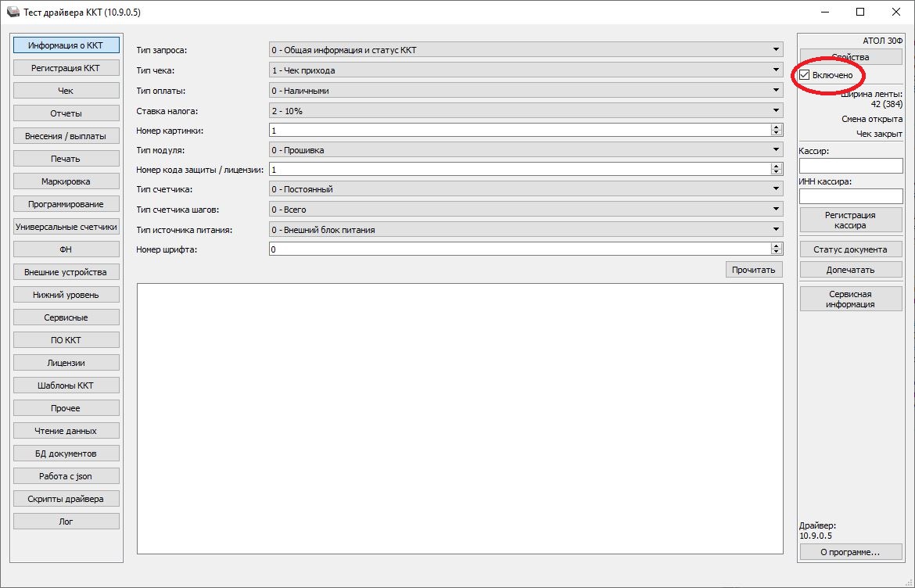Switch to the Регистрация ККТ section
The height and width of the screenshot is (588, 915).
[66, 68]
